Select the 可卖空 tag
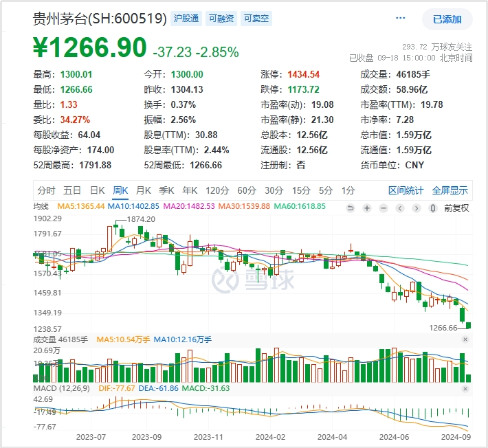488x448 pixels. [x=256, y=19]
